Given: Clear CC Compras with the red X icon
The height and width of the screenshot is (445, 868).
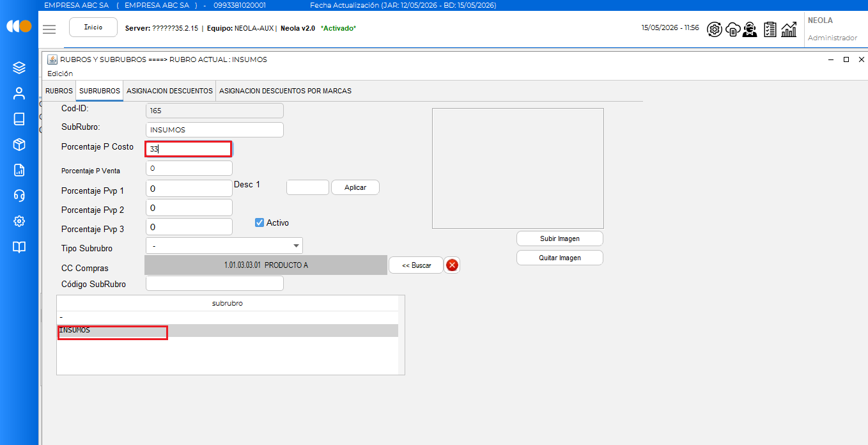Looking at the screenshot, I should 453,265.
